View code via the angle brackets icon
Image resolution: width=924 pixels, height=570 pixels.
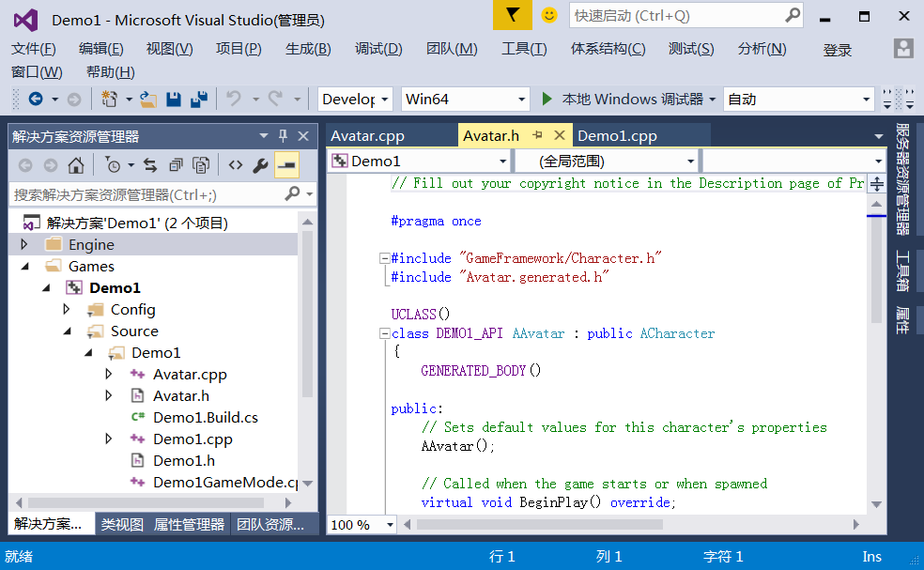[236, 165]
